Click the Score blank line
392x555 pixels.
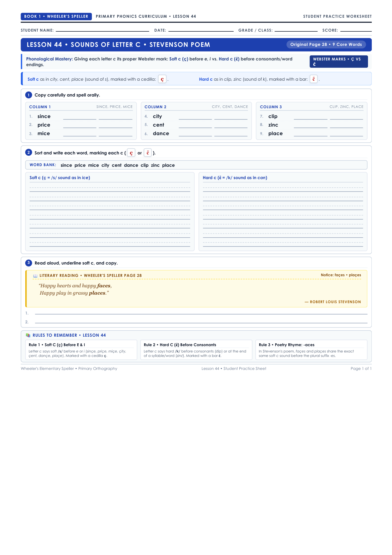click(356, 31)
